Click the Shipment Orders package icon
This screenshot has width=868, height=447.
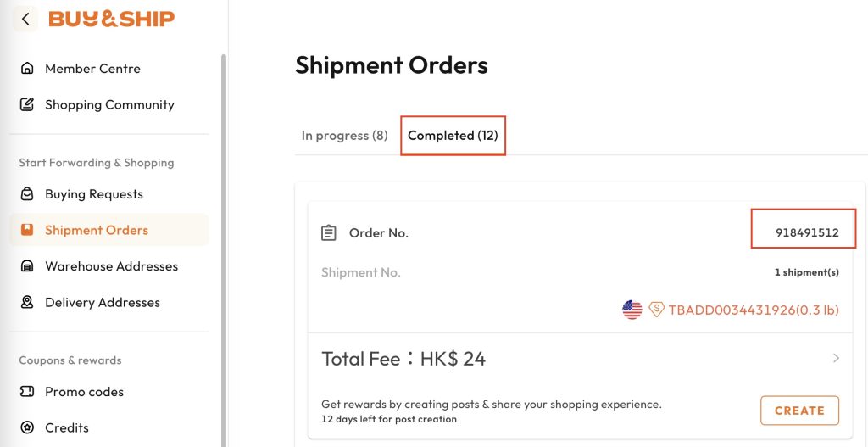(27, 230)
